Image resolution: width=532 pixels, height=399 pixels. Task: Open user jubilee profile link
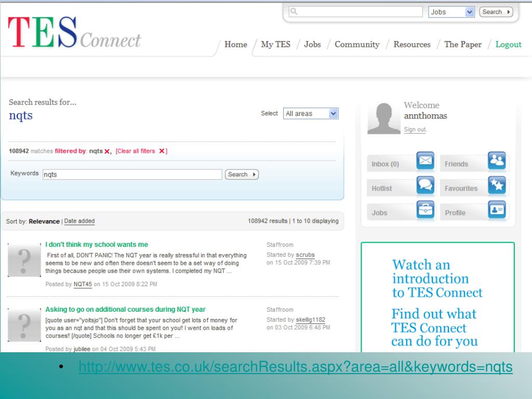click(x=82, y=349)
